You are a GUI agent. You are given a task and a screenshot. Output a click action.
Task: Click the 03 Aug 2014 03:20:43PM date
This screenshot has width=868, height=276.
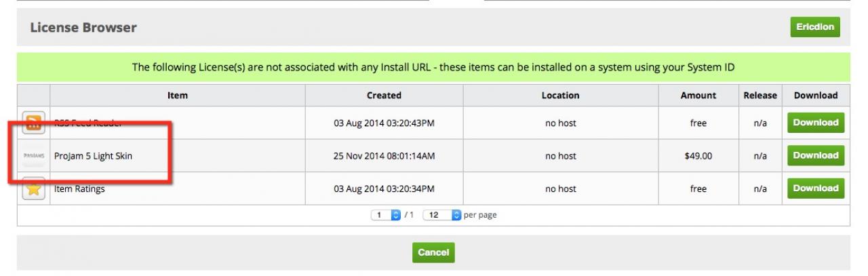click(x=384, y=123)
